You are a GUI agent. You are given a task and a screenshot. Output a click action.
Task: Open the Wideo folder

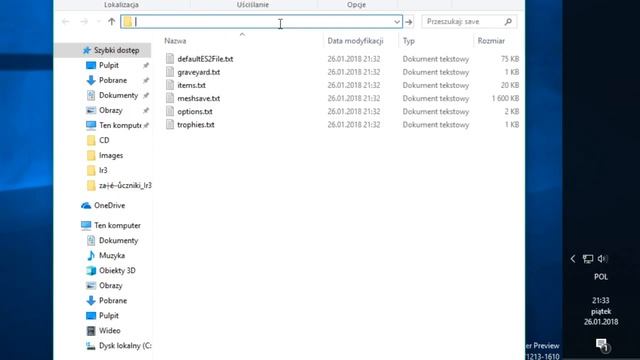(109, 331)
